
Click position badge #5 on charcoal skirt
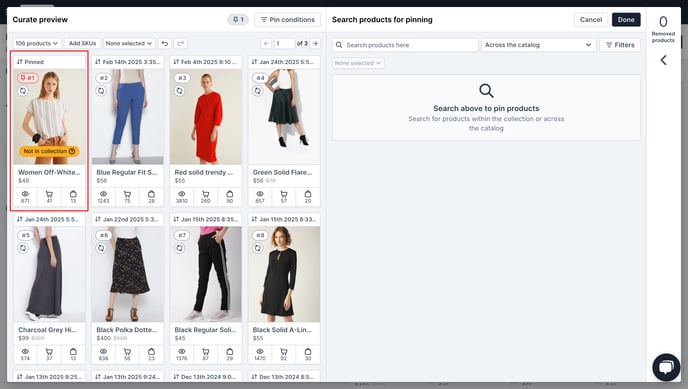point(25,235)
